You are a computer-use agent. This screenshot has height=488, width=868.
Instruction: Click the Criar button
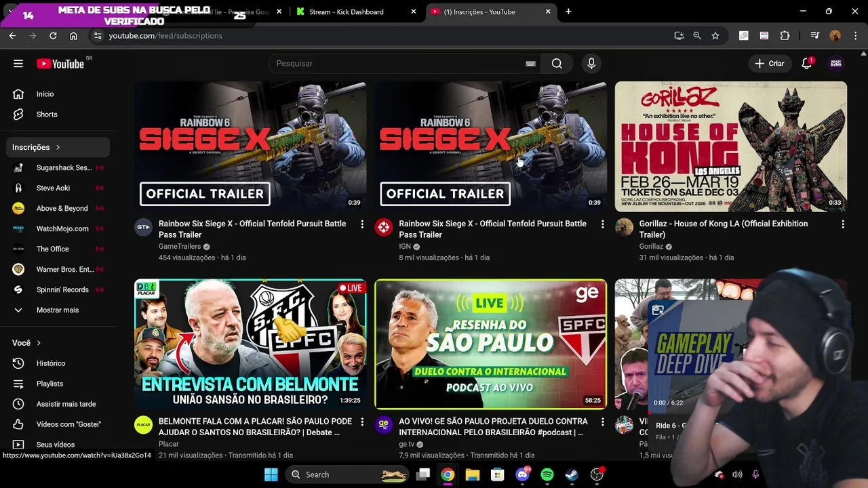click(770, 64)
